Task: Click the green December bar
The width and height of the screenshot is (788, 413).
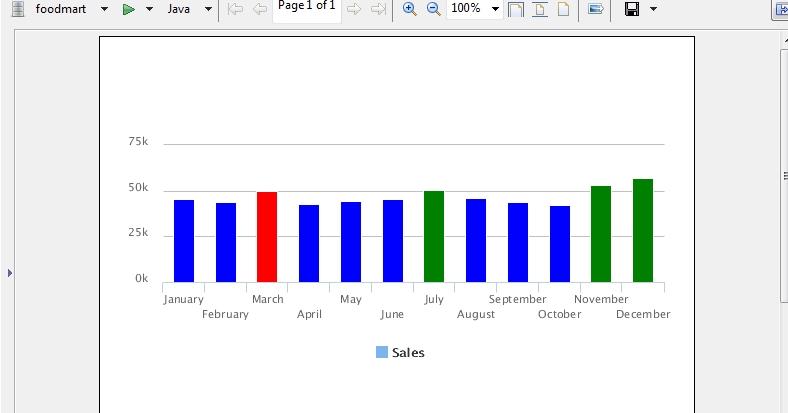Action: pos(643,230)
